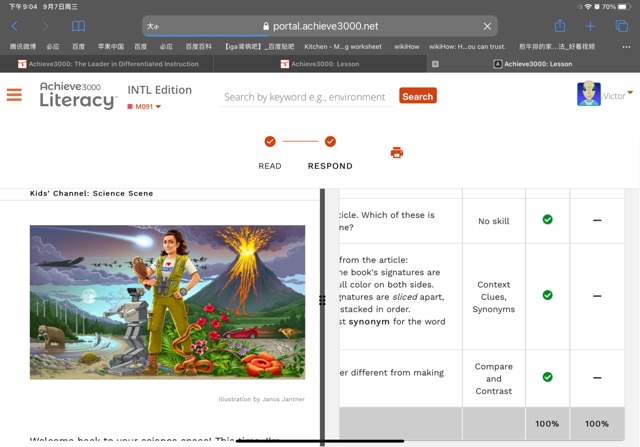This screenshot has height=447, width=640.
Task: Tap the Safari forward arrow
Action: (45, 26)
